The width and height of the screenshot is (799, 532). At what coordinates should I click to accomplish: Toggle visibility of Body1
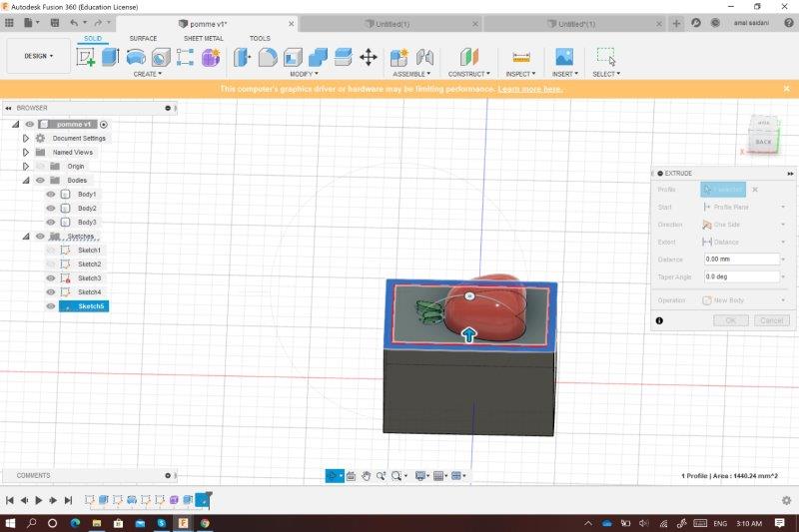51,194
